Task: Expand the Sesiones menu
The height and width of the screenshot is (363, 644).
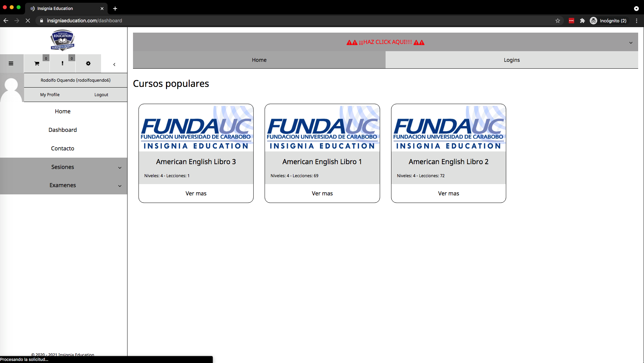Action: tap(63, 167)
